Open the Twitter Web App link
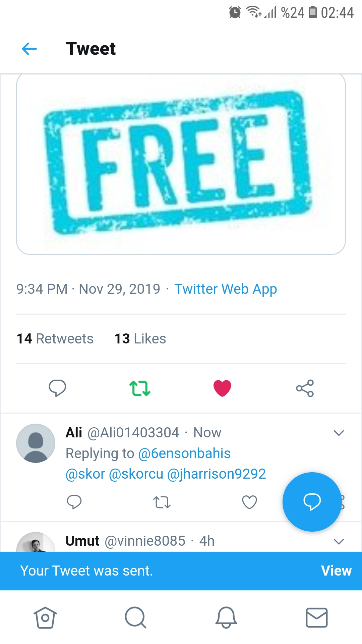The width and height of the screenshot is (362, 644). pyautogui.click(x=226, y=289)
